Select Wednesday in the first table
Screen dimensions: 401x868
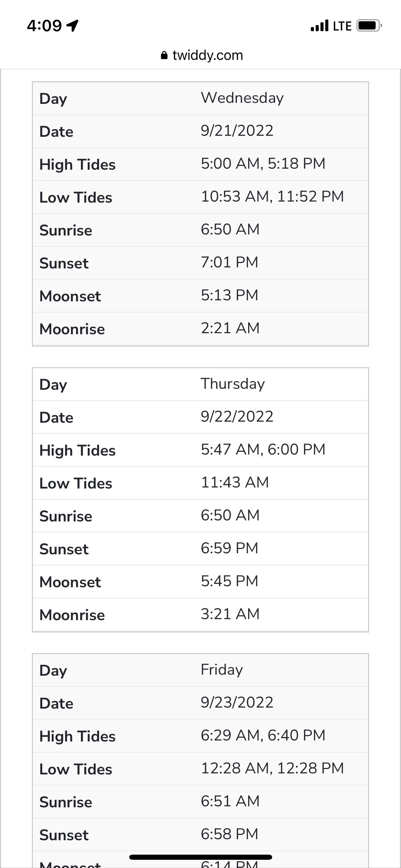(x=242, y=98)
